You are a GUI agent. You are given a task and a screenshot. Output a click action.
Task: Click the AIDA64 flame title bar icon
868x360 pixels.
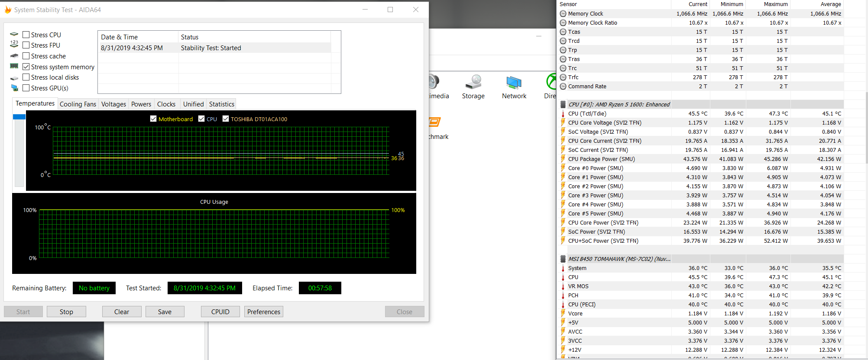pyautogui.click(x=8, y=10)
